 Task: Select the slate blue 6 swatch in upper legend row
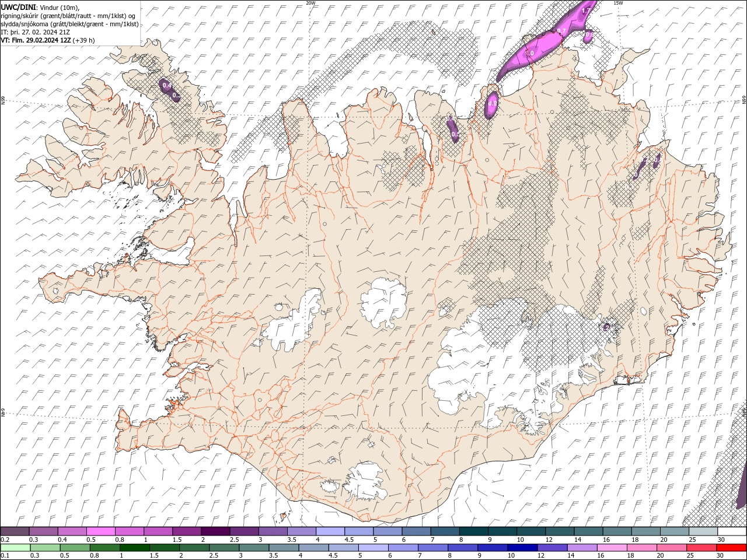[417, 531]
